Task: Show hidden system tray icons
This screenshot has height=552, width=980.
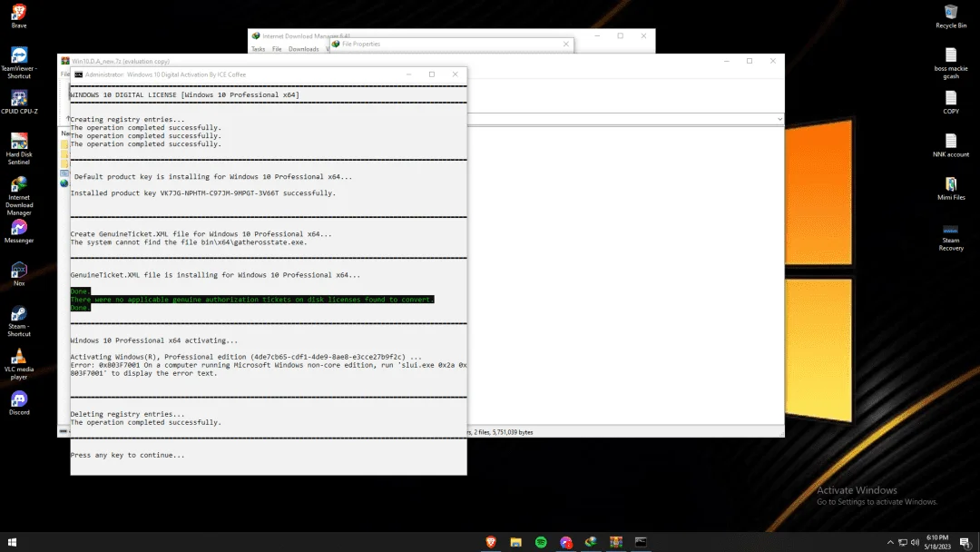Action: coord(890,542)
